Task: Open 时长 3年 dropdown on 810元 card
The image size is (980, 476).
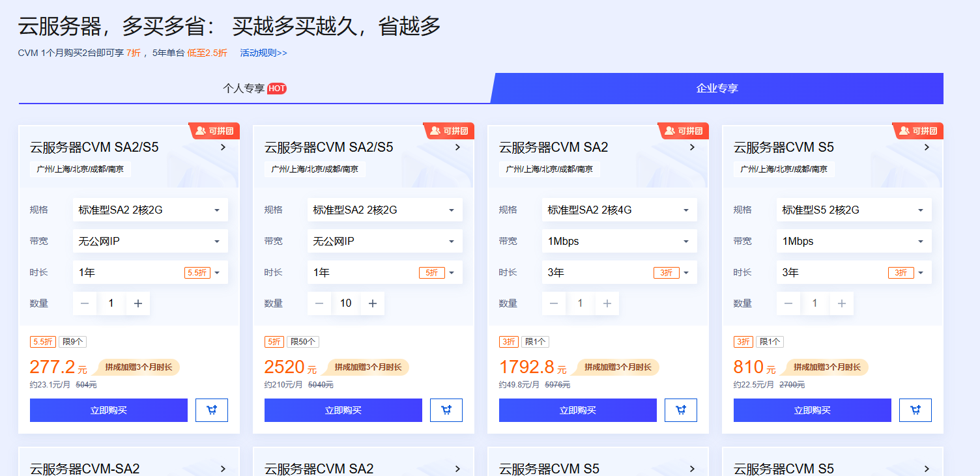Action: click(x=854, y=272)
